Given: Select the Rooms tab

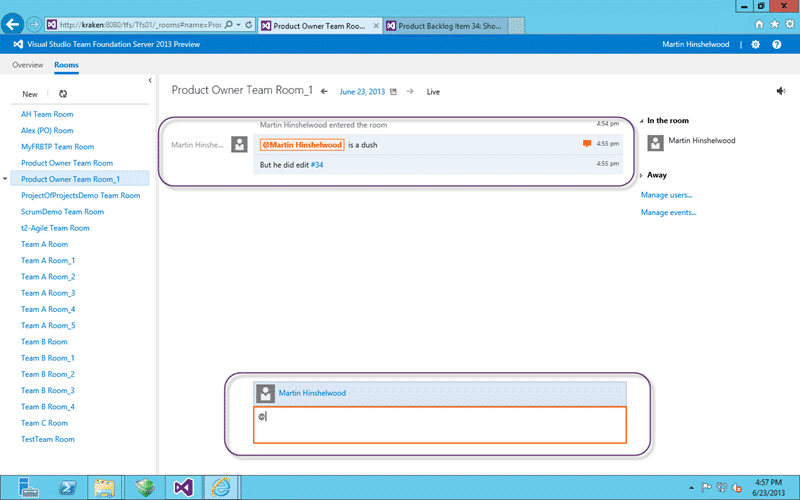Looking at the screenshot, I should (66, 65).
